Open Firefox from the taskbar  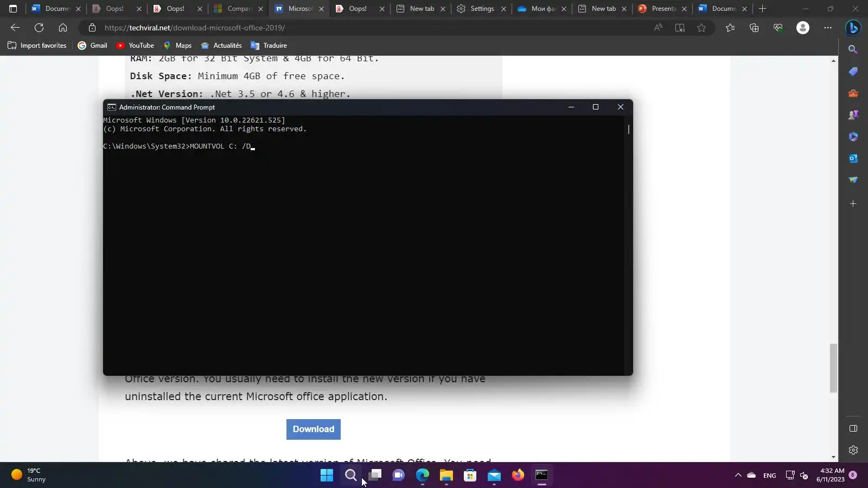coord(518,476)
